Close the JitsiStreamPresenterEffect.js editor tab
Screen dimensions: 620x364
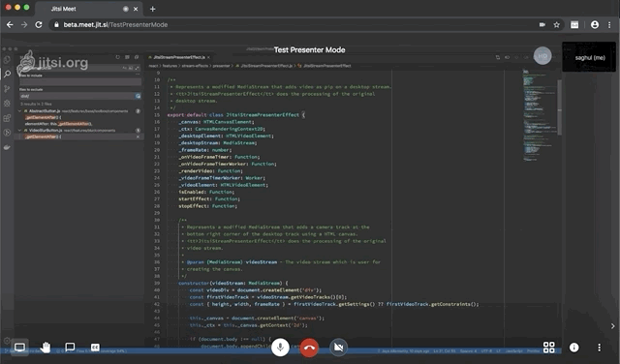click(x=208, y=57)
